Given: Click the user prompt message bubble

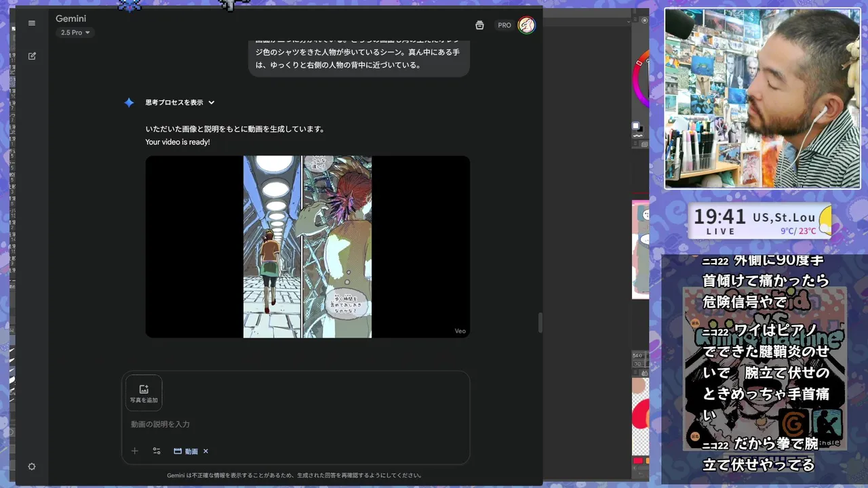Looking at the screenshot, I should point(359,58).
